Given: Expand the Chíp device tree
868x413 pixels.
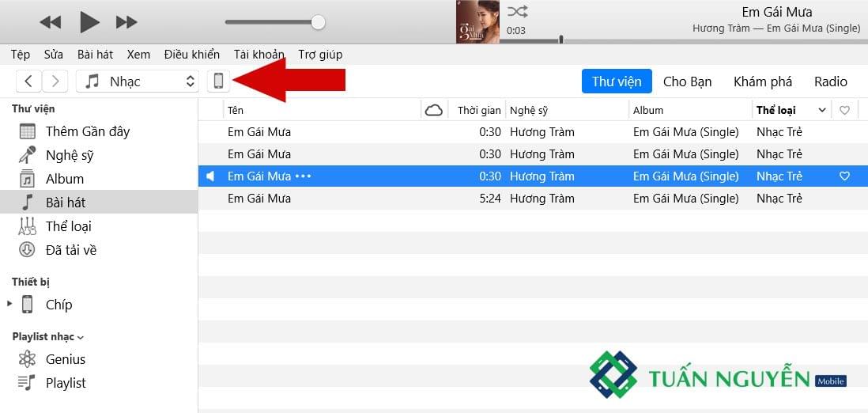Looking at the screenshot, I should (9, 304).
